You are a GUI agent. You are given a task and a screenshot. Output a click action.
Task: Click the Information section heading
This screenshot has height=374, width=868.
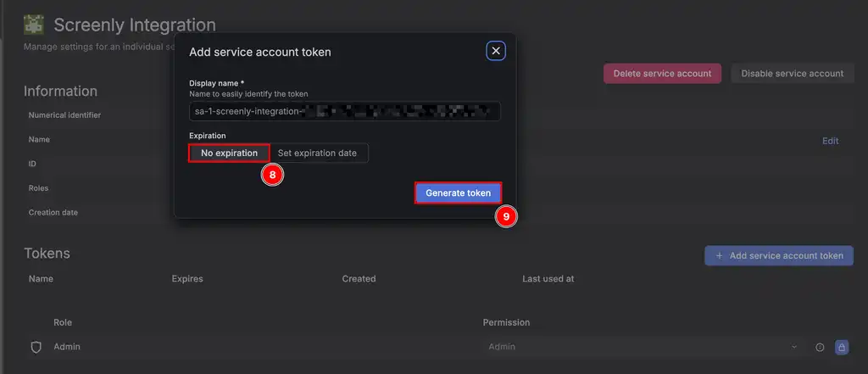pyautogui.click(x=60, y=91)
